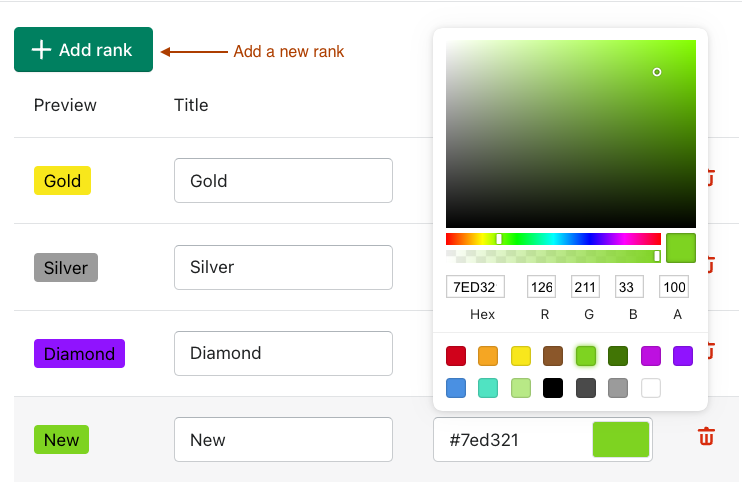Click the Diamond title text field

pyautogui.click(x=283, y=353)
